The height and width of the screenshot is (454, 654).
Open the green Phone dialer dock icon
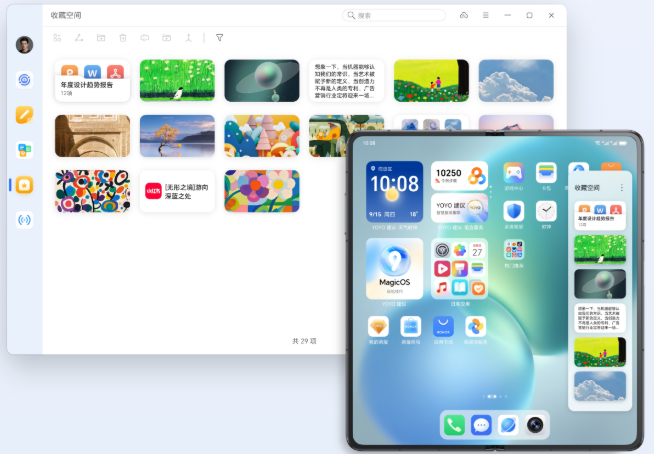[454, 425]
